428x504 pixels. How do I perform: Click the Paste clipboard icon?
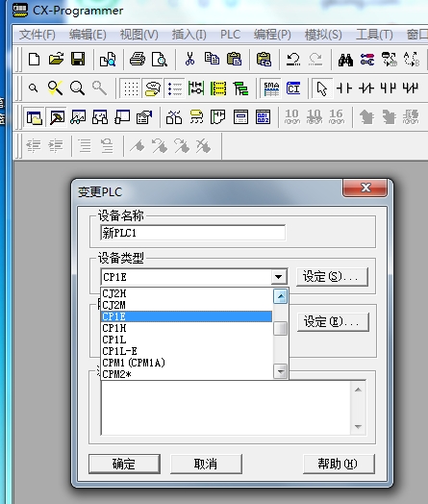pyautogui.click(x=234, y=60)
